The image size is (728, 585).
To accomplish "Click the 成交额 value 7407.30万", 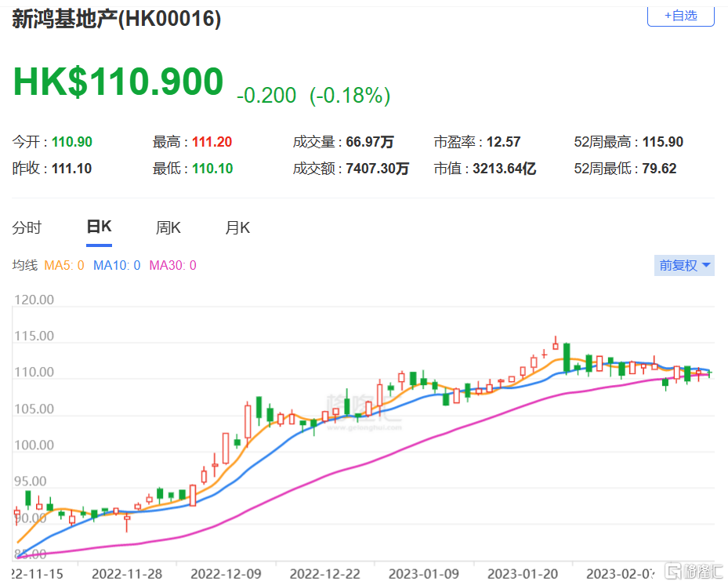I will [x=377, y=168].
